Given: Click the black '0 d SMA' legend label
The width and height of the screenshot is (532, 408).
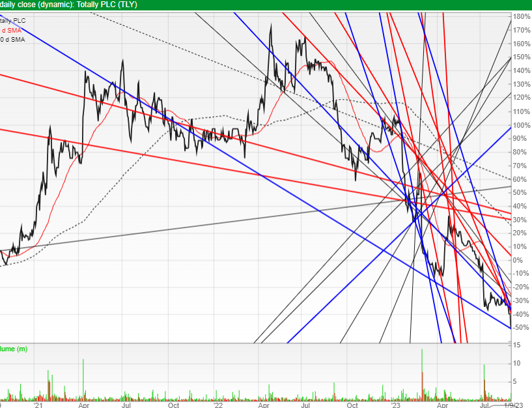Looking at the screenshot, I should pyautogui.click(x=12, y=40).
